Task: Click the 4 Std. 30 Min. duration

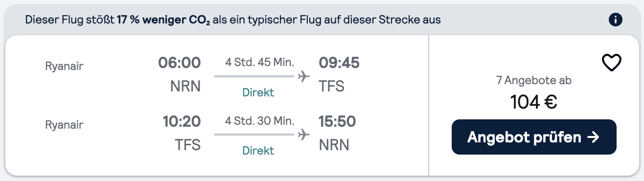Action: pos(259,121)
